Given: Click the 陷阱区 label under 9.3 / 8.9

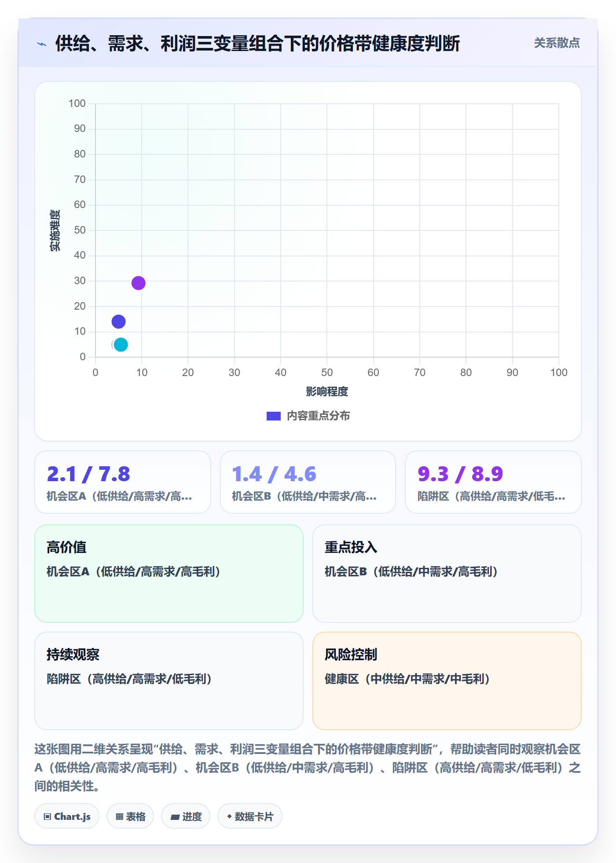Looking at the screenshot, I should pos(491,497).
